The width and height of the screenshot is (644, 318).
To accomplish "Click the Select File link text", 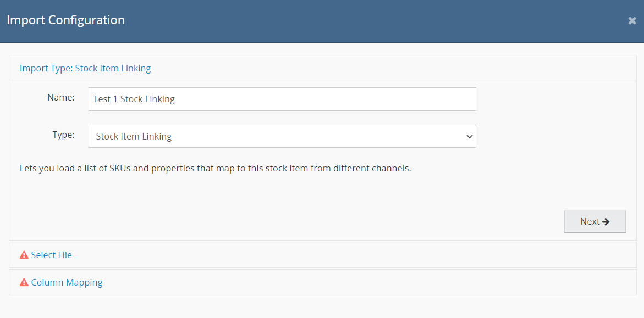I will 52,255.
